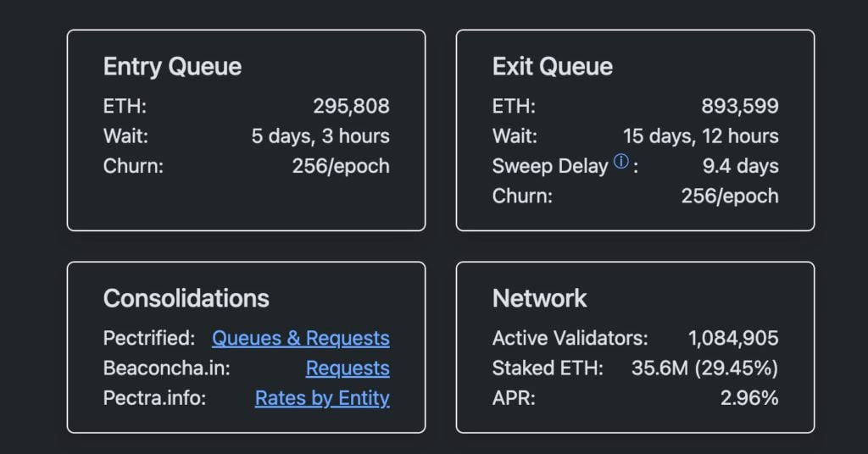Click the Network heading
The height and width of the screenshot is (454, 868).
point(539,298)
